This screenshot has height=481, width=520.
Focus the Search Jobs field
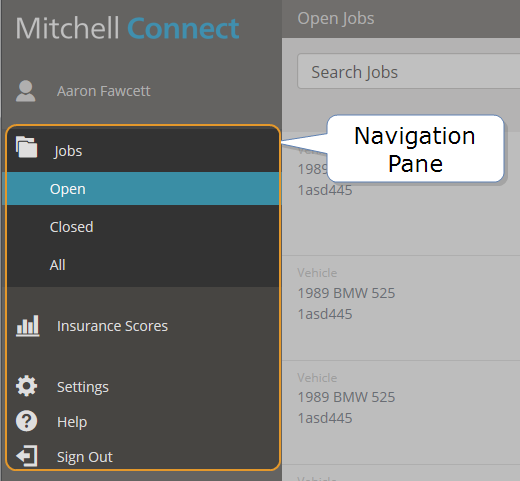(409, 71)
